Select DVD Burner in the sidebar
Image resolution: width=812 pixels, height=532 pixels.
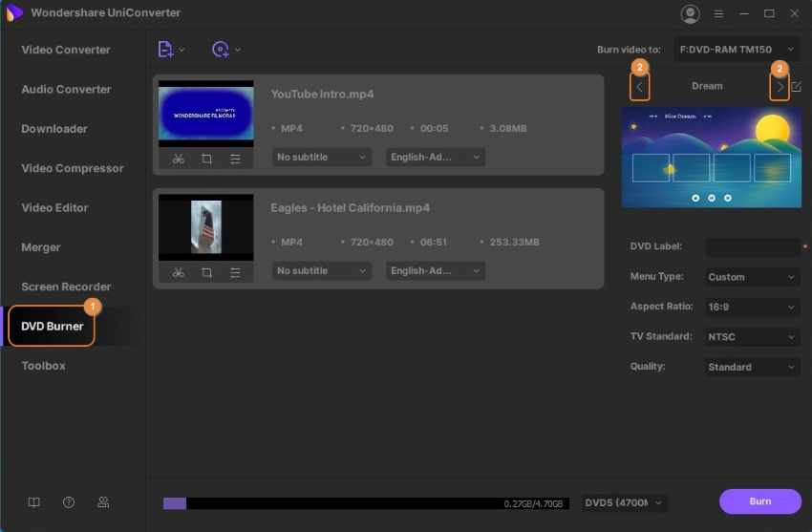53,327
